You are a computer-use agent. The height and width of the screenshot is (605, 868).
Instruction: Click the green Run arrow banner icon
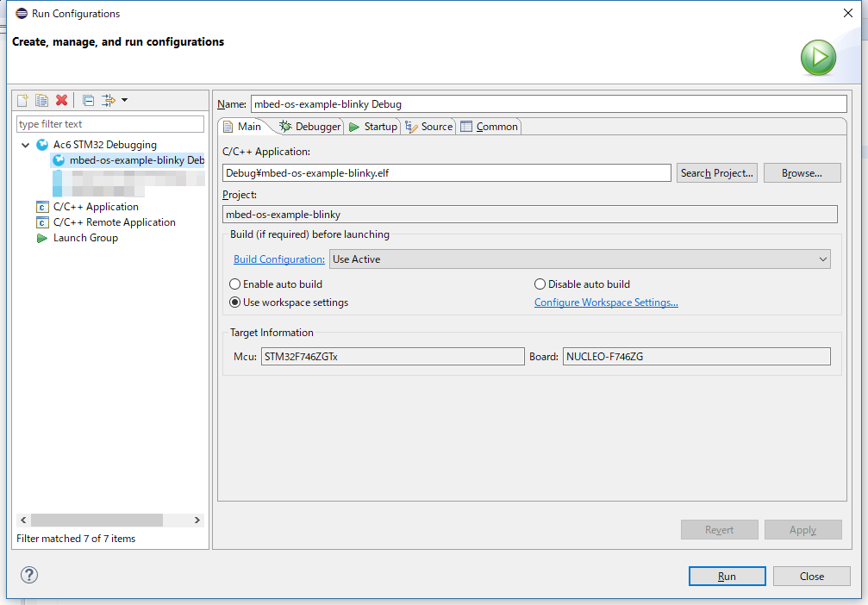[x=818, y=58]
